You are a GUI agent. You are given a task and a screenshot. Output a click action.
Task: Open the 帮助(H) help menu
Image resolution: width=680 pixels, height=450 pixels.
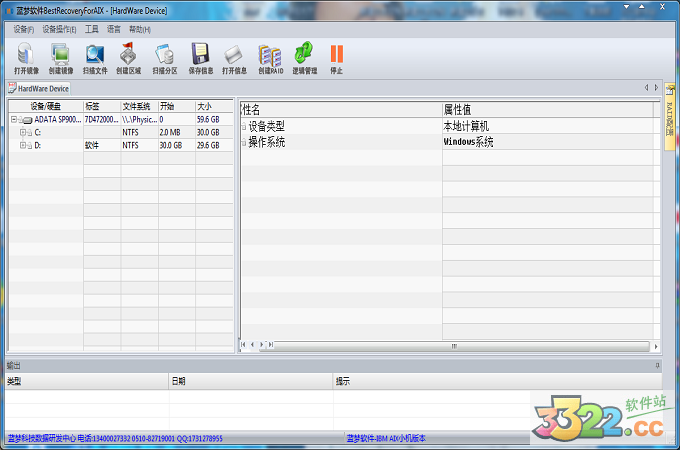[140, 29]
